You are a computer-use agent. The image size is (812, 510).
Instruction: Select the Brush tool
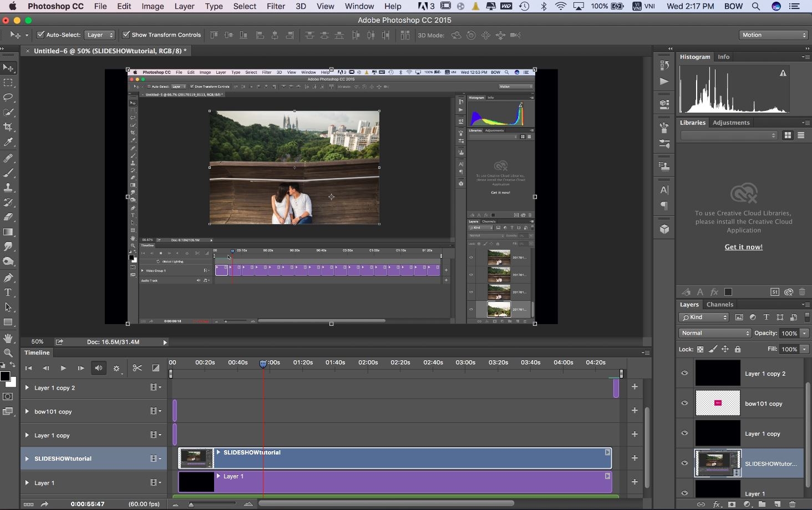(x=8, y=173)
